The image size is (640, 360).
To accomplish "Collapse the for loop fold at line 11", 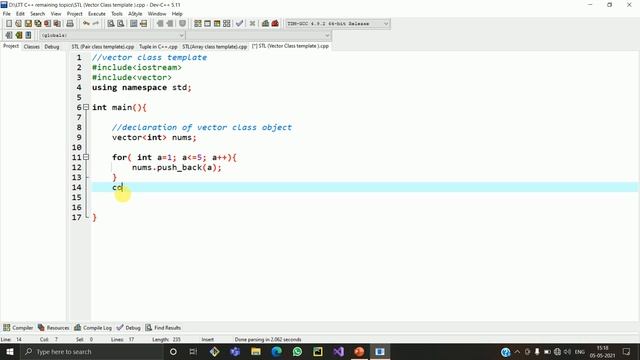I will pyautogui.click(x=86, y=157).
